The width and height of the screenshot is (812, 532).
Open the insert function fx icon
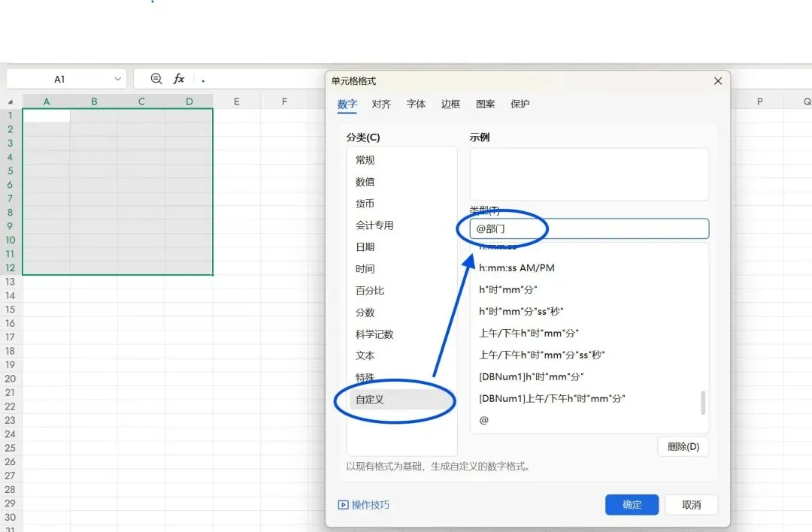coord(179,79)
